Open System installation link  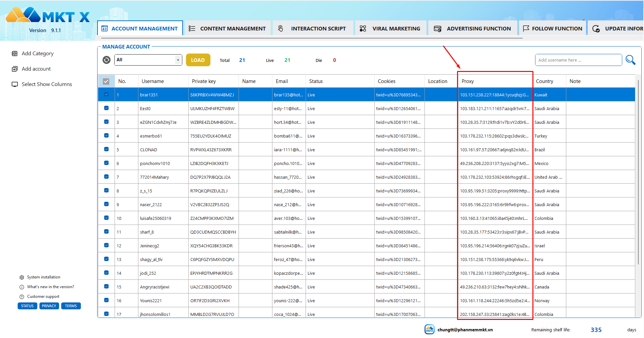44,277
